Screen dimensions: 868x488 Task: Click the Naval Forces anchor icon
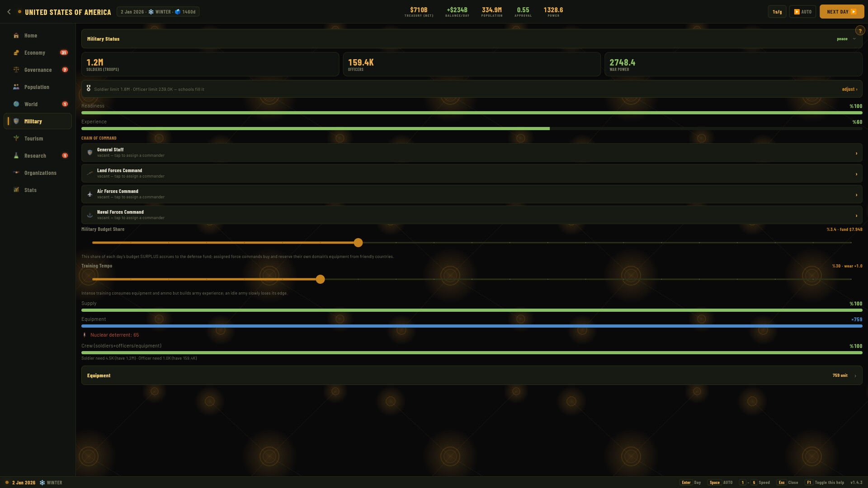point(90,215)
